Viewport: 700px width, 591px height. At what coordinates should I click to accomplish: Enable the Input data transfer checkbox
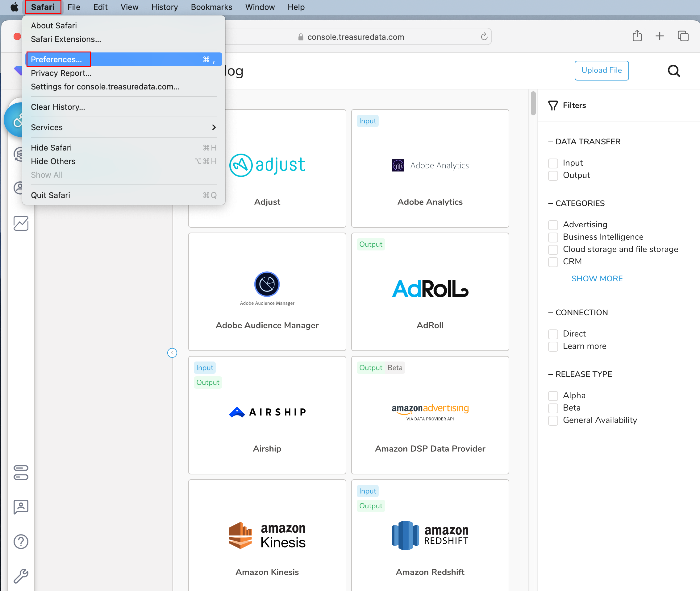point(553,163)
